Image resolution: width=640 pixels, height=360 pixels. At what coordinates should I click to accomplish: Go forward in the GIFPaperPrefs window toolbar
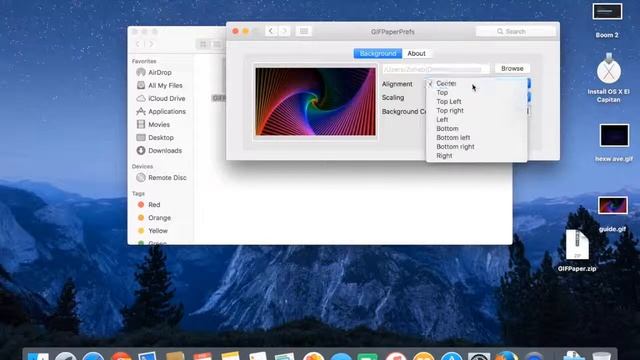pyautogui.click(x=284, y=31)
